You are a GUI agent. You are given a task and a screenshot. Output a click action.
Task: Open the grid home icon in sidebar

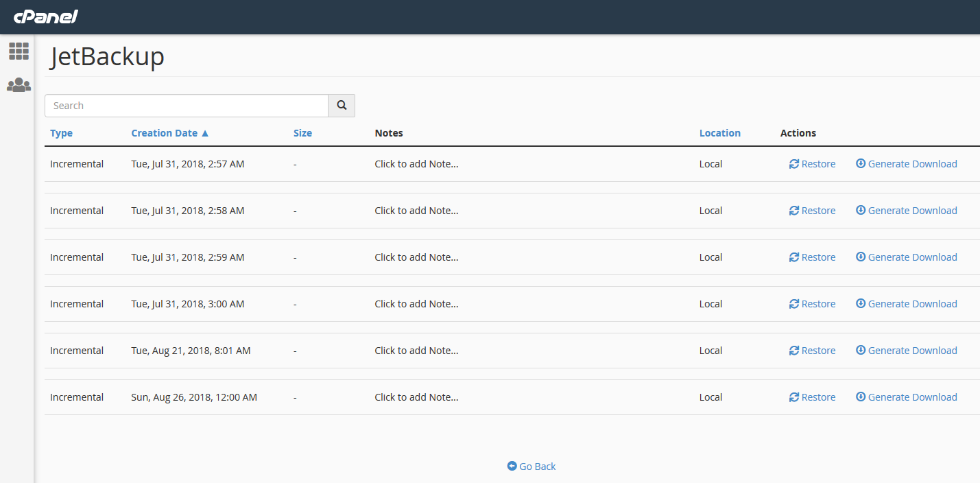click(x=19, y=51)
